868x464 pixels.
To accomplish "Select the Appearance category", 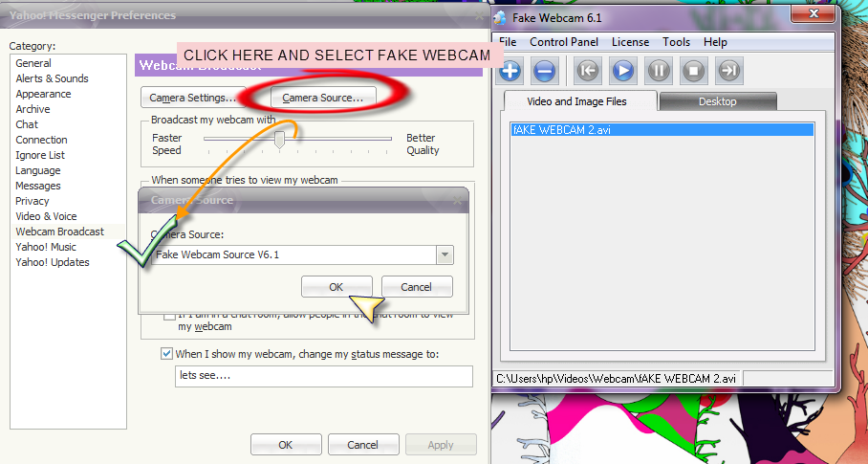I will 43,94.
